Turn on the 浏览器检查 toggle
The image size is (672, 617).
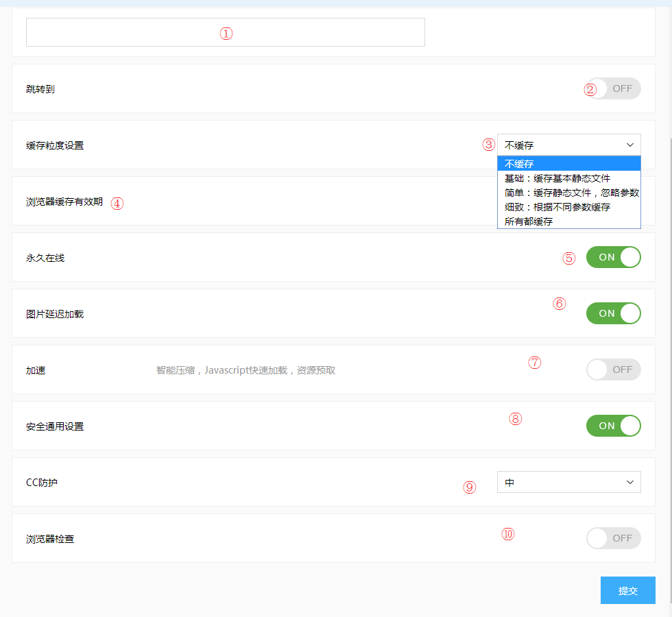[x=613, y=538]
